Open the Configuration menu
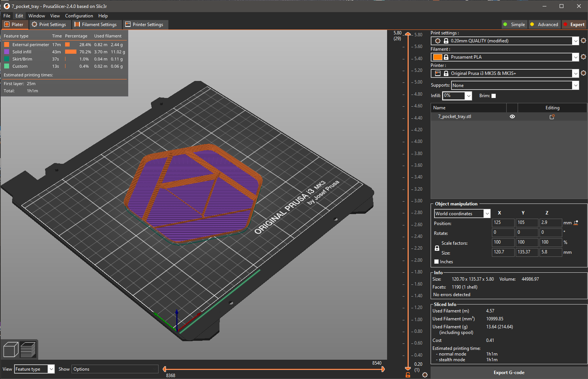The height and width of the screenshot is (379, 588). [79, 16]
